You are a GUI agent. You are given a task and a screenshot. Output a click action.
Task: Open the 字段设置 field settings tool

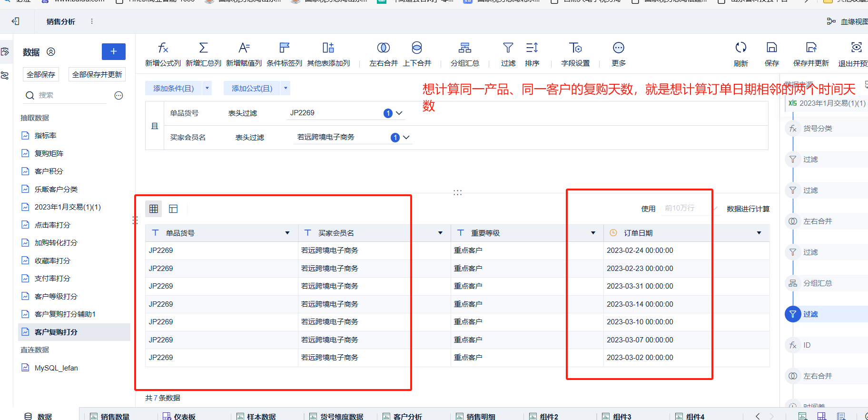tap(575, 48)
